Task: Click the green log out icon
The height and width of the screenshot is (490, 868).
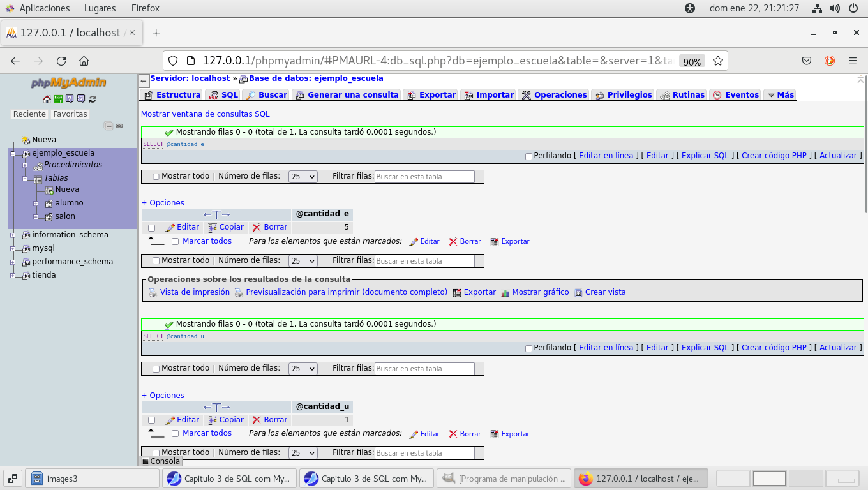Action: tap(58, 99)
